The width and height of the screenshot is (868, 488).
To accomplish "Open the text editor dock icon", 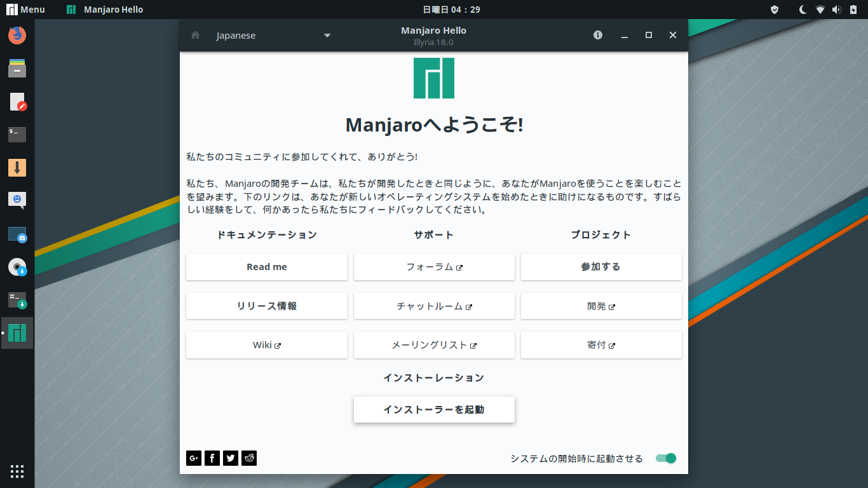I will 17,102.
